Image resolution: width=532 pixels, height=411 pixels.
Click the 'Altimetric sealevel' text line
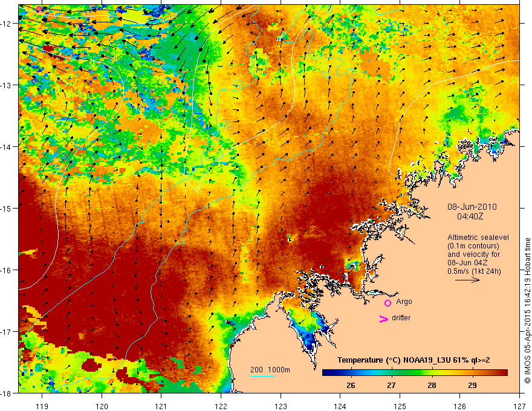click(x=478, y=238)
